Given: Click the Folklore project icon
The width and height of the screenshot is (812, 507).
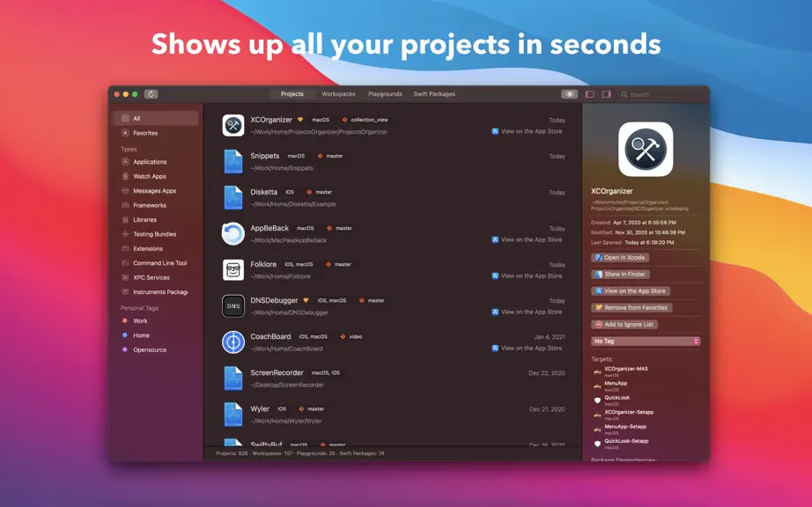Looking at the screenshot, I should (233, 270).
